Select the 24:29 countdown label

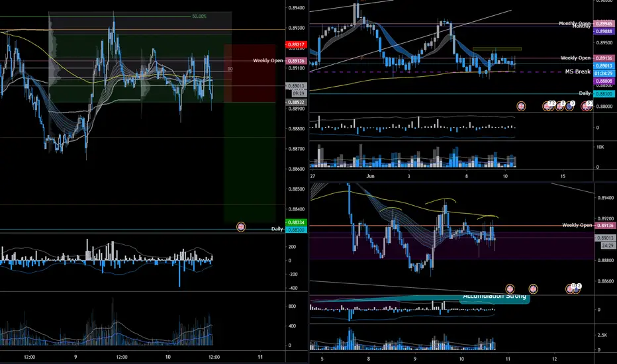click(x=608, y=246)
